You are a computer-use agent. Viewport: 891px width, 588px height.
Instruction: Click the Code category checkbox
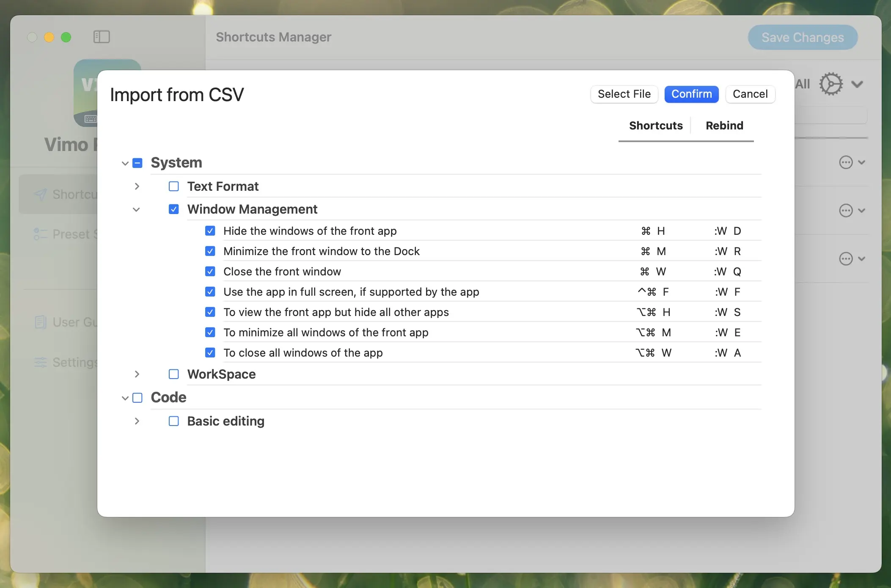pos(137,398)
